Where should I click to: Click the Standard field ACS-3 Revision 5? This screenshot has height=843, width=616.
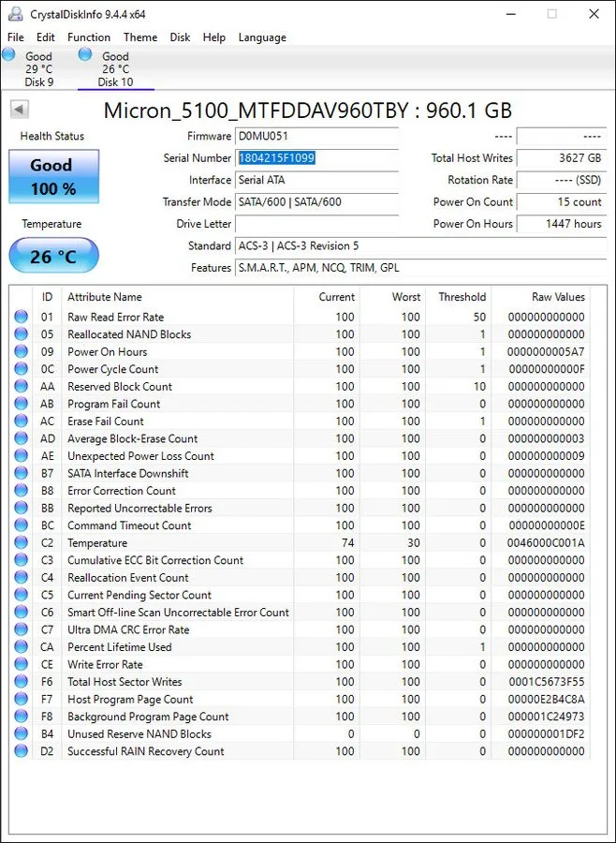[421, 245]
